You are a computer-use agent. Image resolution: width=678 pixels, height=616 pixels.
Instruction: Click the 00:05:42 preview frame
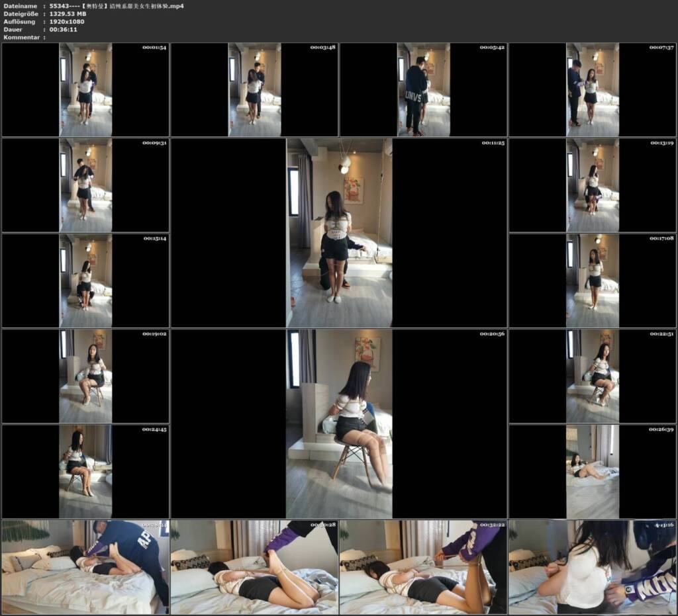[423, 89]
